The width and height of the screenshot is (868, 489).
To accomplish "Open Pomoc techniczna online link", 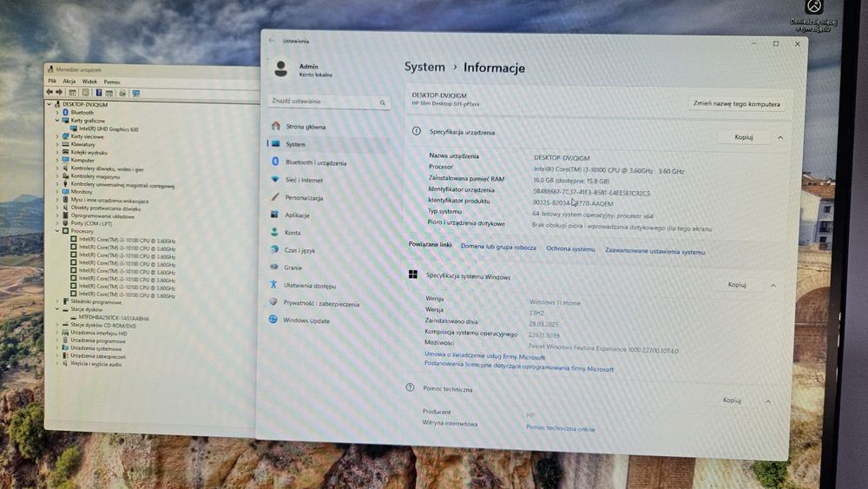I will coord(560,429).
